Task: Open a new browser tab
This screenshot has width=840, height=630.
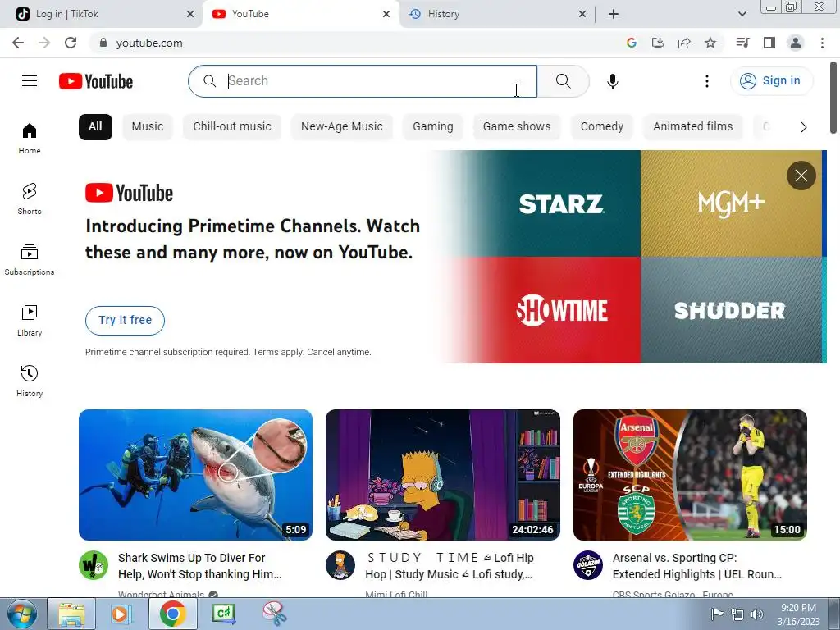Action: [x=614, y=14]
